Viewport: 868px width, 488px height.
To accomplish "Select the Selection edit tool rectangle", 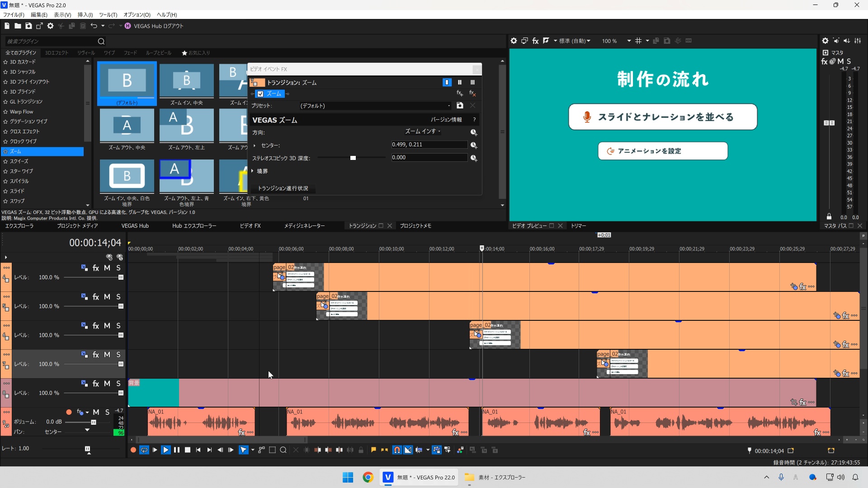I will (x=272, y=450).
